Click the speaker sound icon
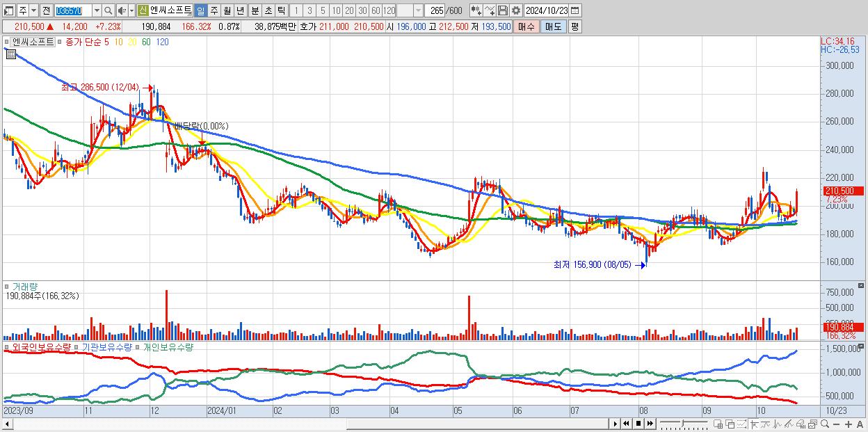Viewport: 868px width, 432px height. coord(122,10)
